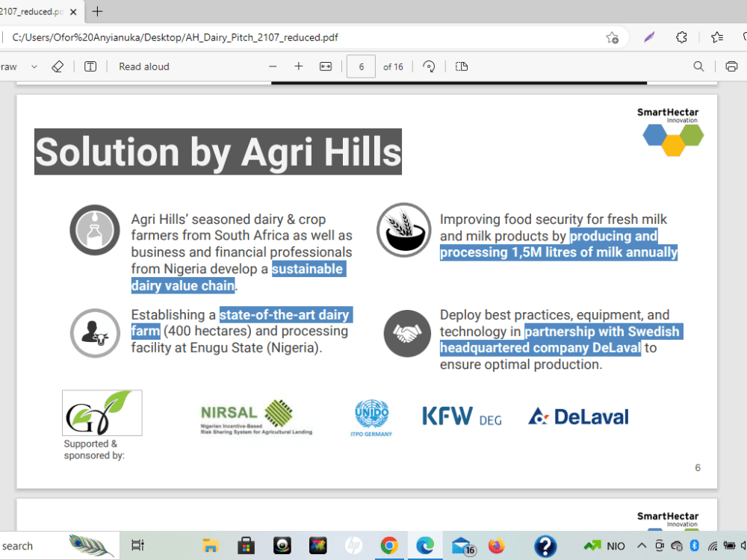Zoom out with the minus button
This screenshot has width=747, height=560.
pyautogui.click(x=273, y=66)
